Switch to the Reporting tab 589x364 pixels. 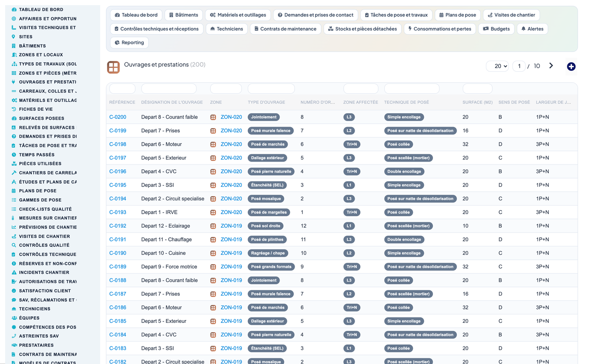[130, 42]
